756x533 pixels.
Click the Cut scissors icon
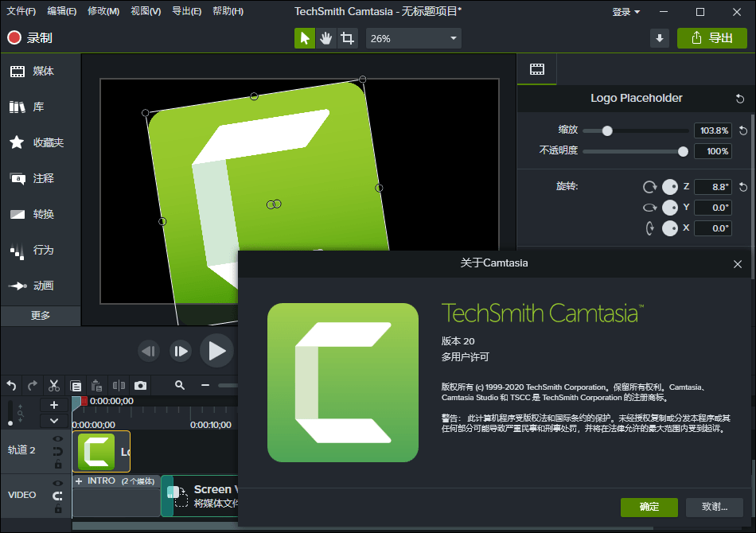coord(53,386)
